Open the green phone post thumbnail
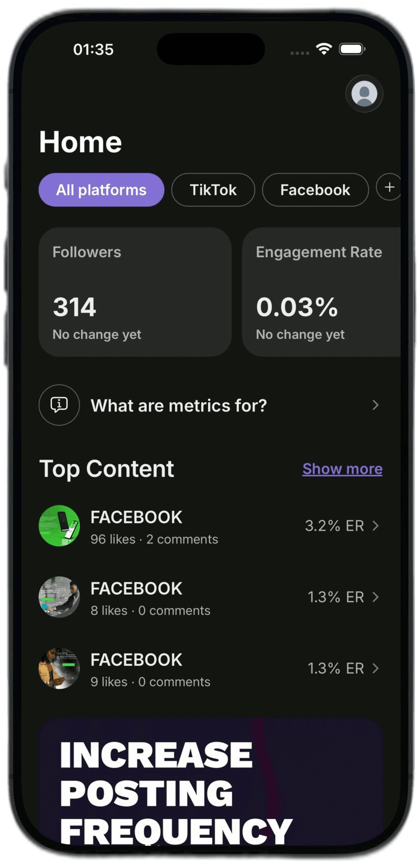Image resolution: width=420 pixels, height=868 pixels. pyautogui.click(x=59, y=526)
